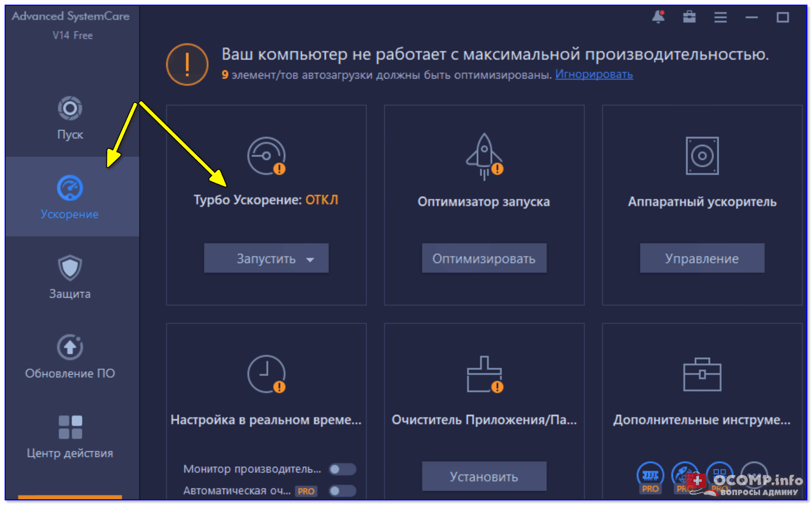Click the Turbo Ускорение gauge icon

266,156
